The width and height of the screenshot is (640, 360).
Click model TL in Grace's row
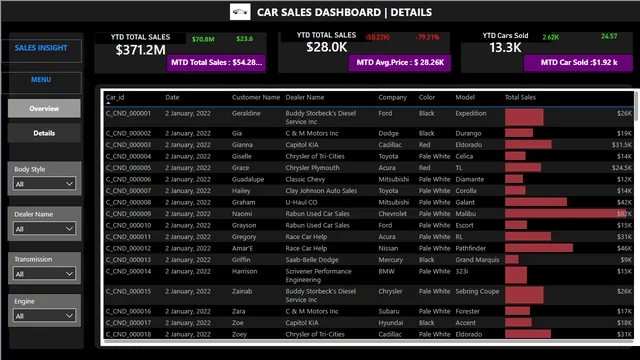pos(459,167)
